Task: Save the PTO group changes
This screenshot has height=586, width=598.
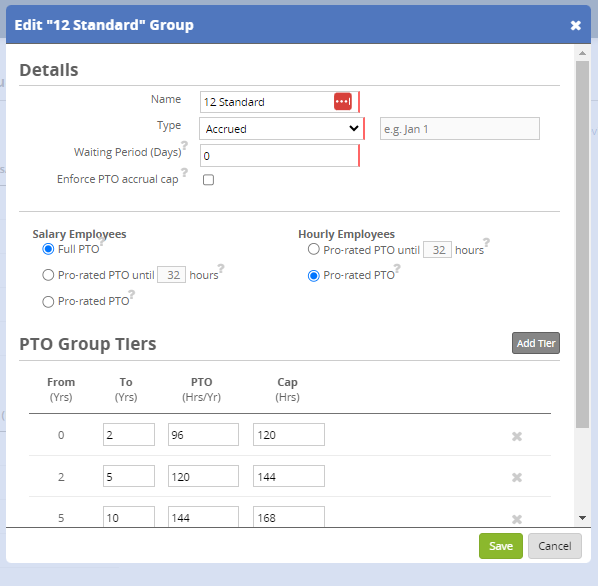Action: [501, 546]
